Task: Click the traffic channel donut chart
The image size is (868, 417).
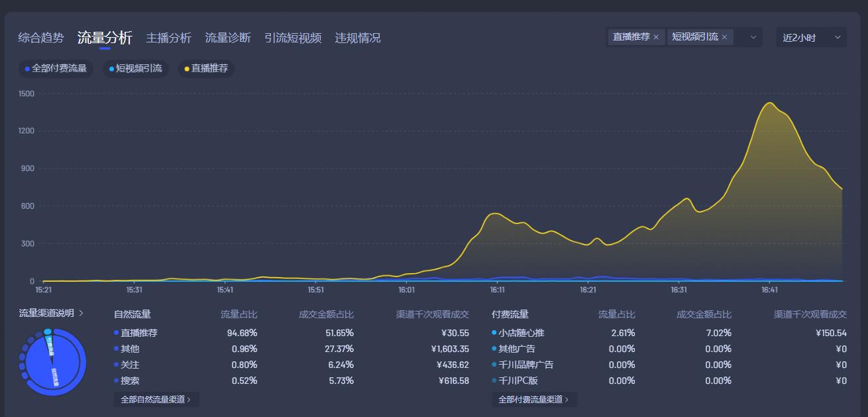Action: tap(53, 362)
